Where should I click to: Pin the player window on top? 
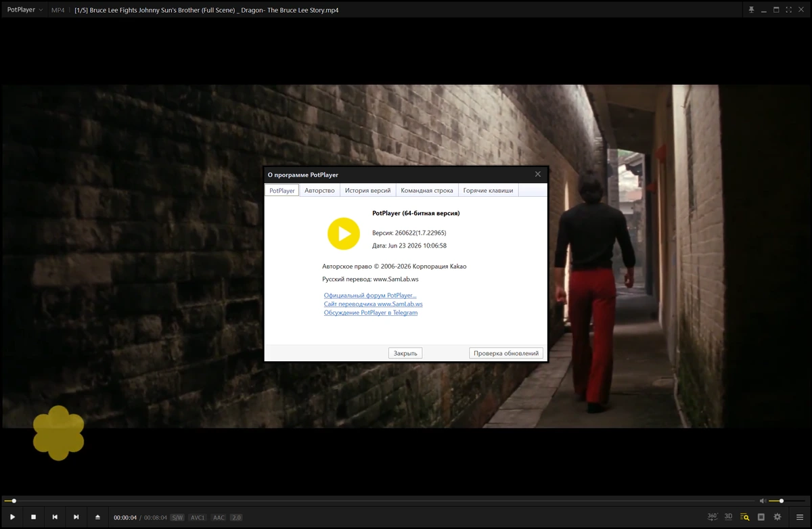751,9
